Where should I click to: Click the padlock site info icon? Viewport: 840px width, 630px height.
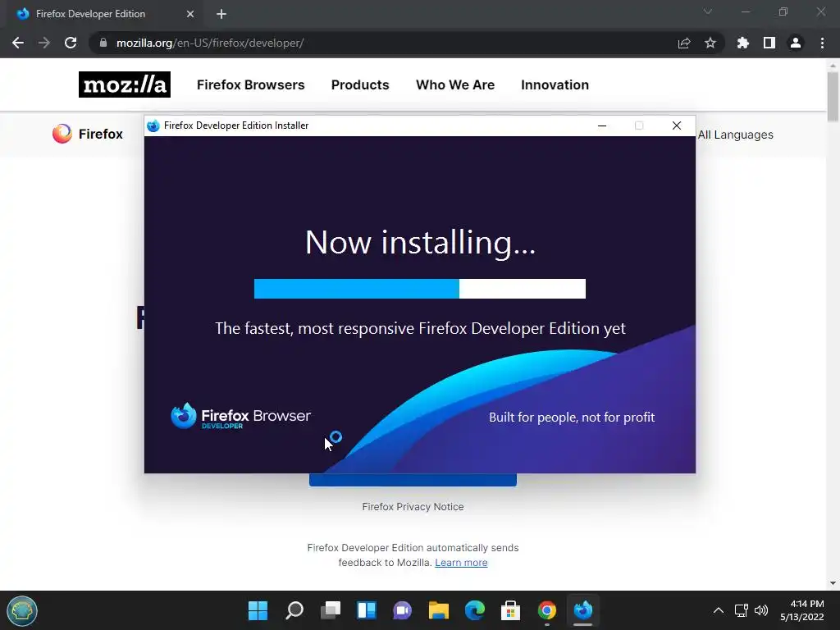pyautogui.click(x=103, y=43)
